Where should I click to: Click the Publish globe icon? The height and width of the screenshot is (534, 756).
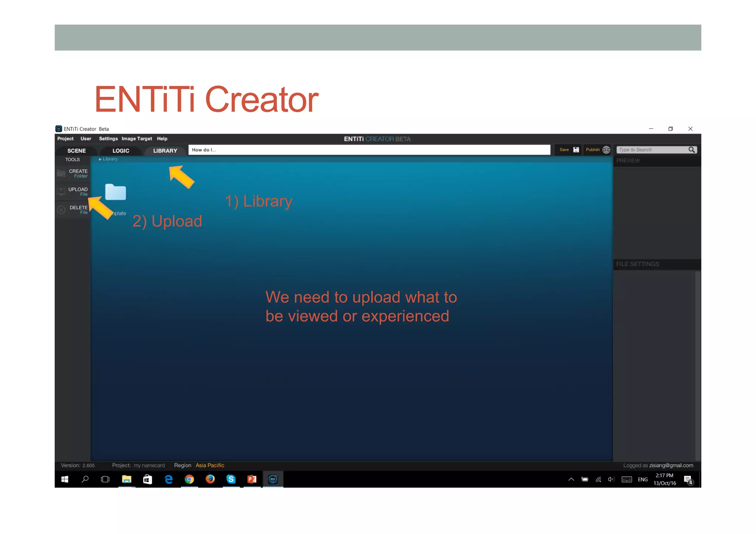[606, 150]
